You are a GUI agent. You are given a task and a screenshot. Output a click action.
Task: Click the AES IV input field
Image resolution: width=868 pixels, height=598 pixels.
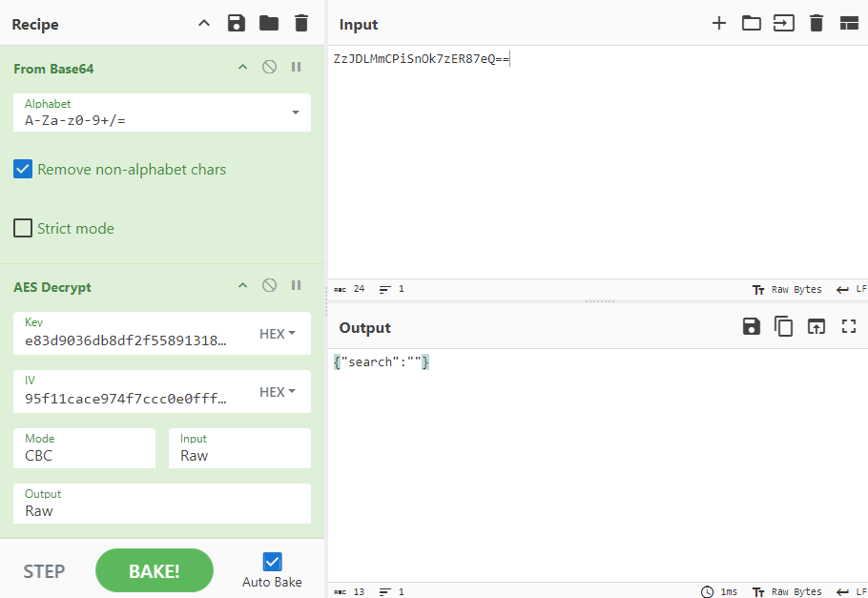pos(130,392)
